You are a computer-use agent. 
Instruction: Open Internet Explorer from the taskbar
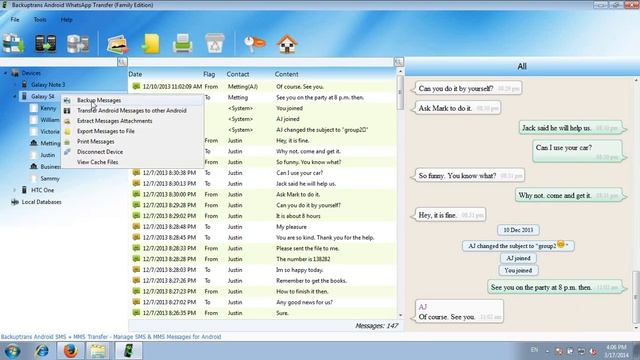point(42,351)
